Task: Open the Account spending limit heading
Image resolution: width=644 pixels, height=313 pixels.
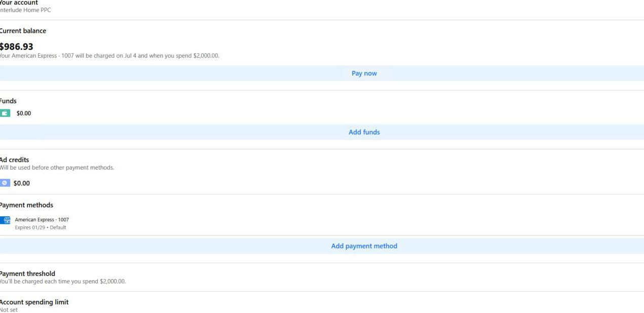Action: (34, 302)
